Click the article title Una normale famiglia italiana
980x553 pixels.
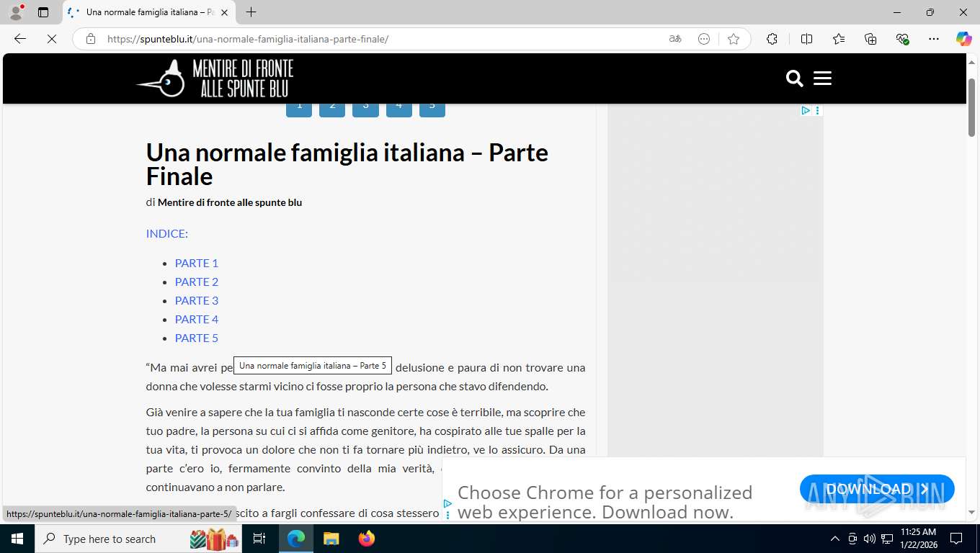[x=347, y=164]
